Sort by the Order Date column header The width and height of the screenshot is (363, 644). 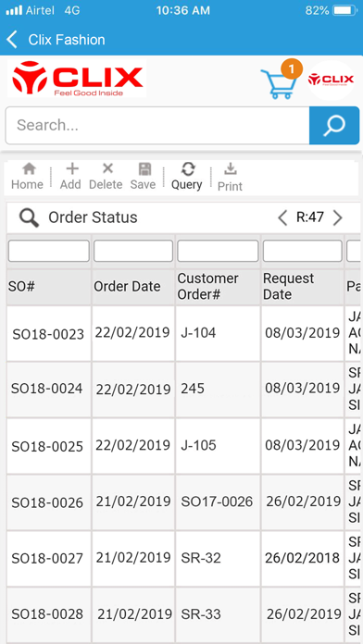click(133, 287)
